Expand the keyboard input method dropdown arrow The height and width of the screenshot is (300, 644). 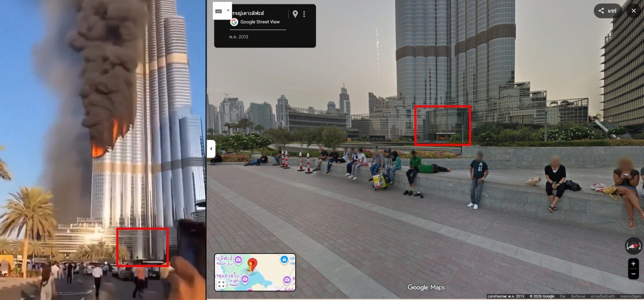tap(228, 11)
